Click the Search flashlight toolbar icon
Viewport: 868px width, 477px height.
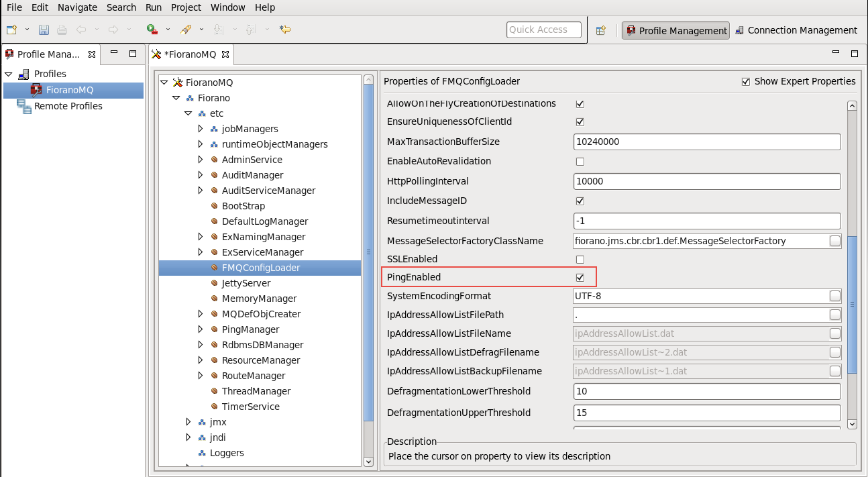(186, 30)
